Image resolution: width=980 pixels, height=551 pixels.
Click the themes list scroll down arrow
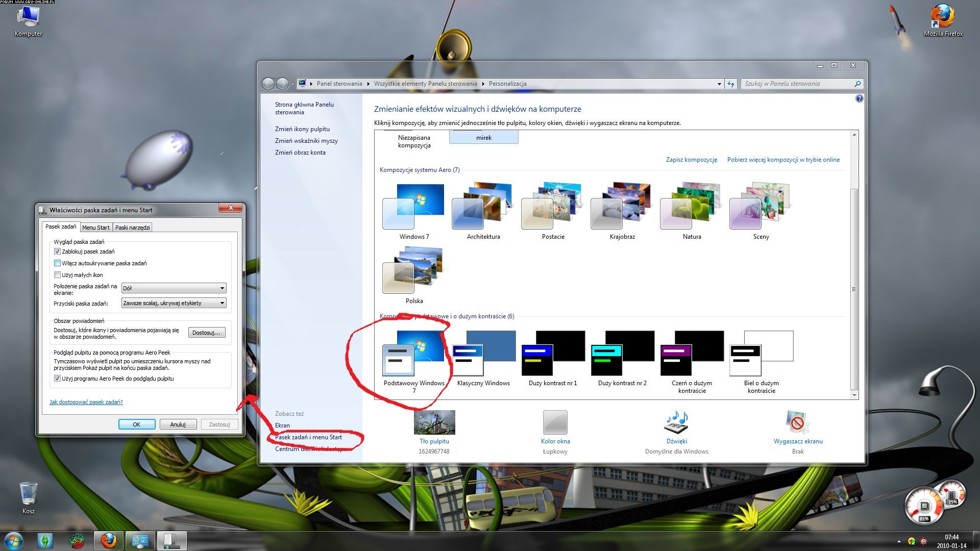(x=854, y=395)
